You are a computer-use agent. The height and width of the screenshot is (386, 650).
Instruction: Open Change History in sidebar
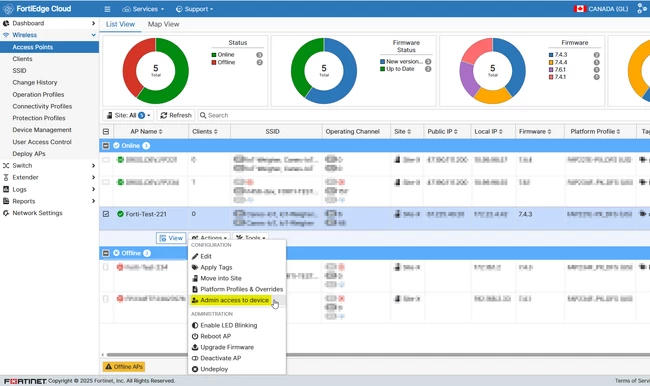pos(35,83)
